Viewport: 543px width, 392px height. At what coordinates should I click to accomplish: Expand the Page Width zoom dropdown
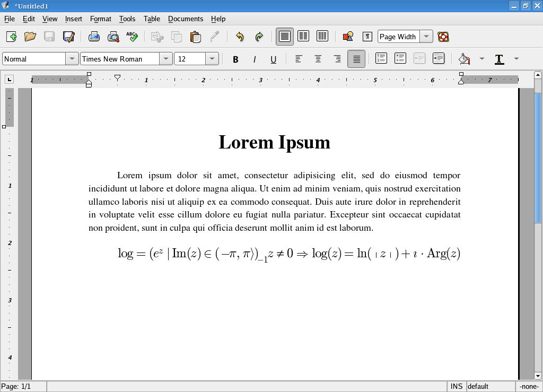[x=426, y=37]
